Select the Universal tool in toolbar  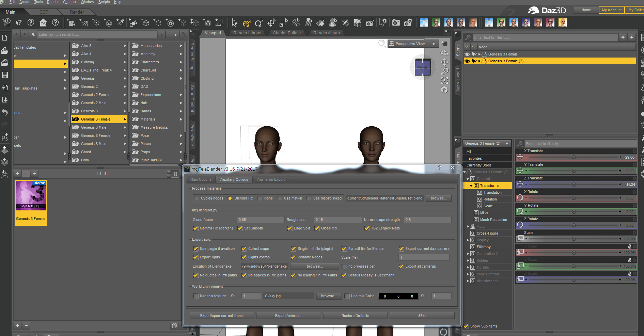coord(247,23)
